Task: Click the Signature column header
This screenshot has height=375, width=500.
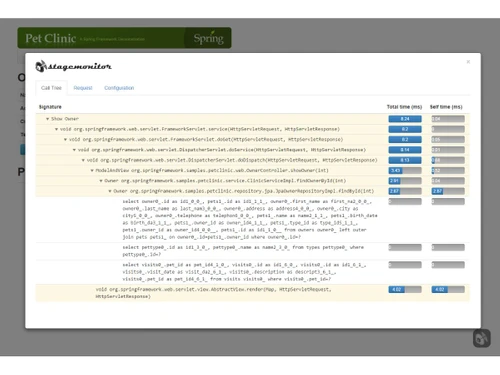Action: [50, 107]
